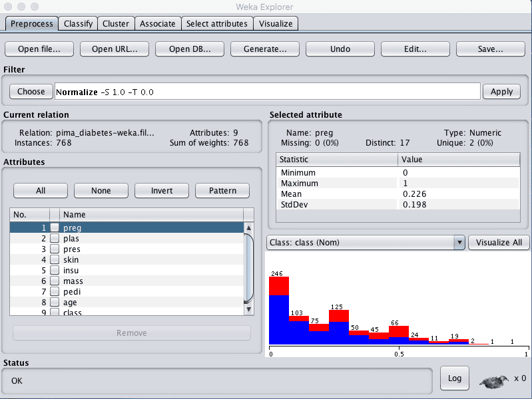Switch to the Cluster tab
Viewport: 532px width, 399px height.
tap(116, 24)
